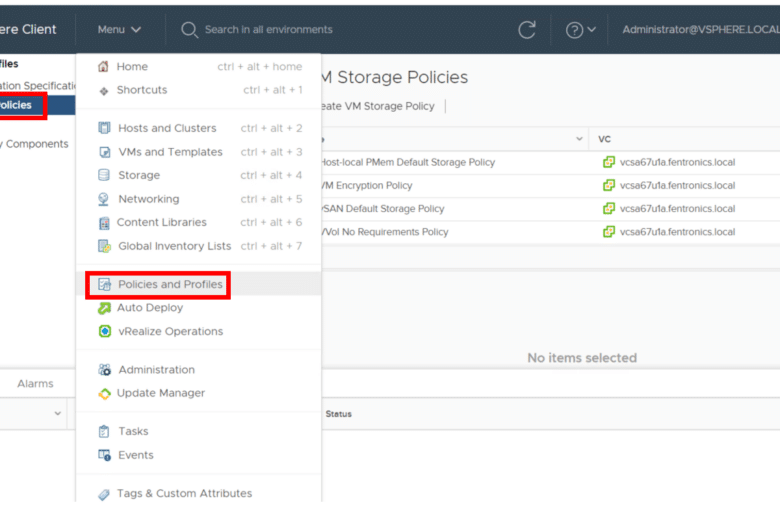Click the Home icon in menu
780x516 pixels.
103,67
